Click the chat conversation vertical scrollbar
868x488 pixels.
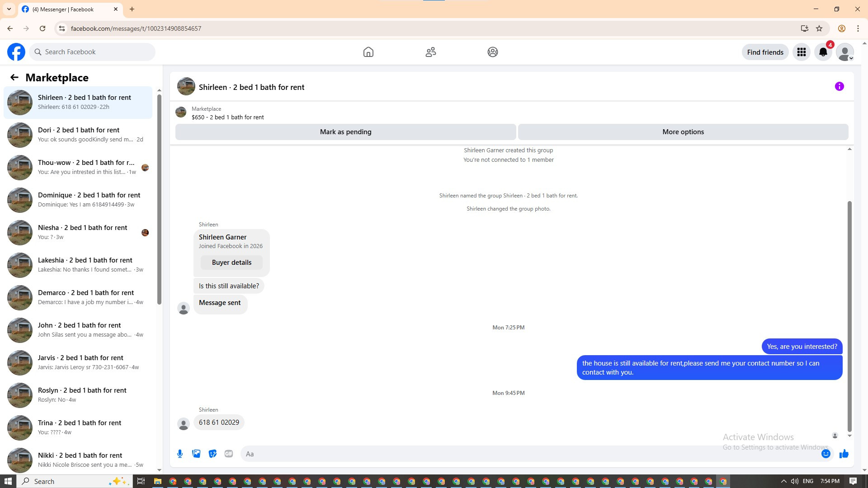coord(849,316)
